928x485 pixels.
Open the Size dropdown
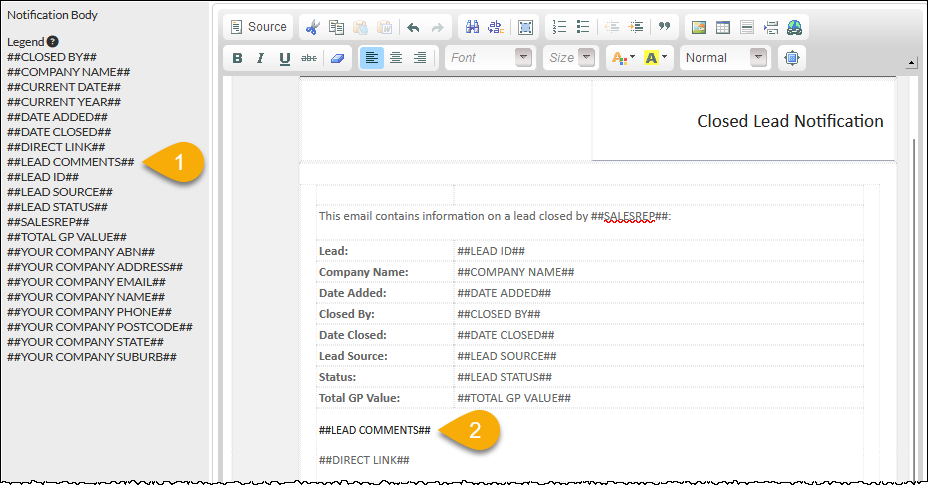(x=570, y=58)
